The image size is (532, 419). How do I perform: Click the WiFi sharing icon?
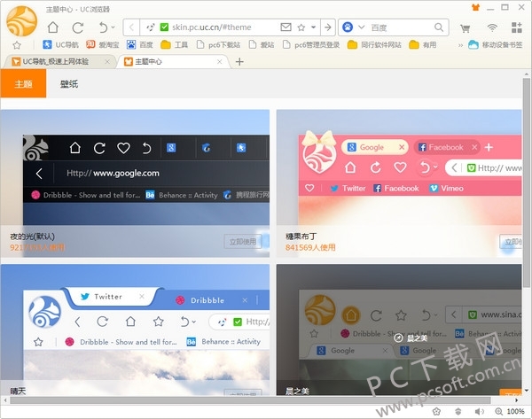(491, 27)
